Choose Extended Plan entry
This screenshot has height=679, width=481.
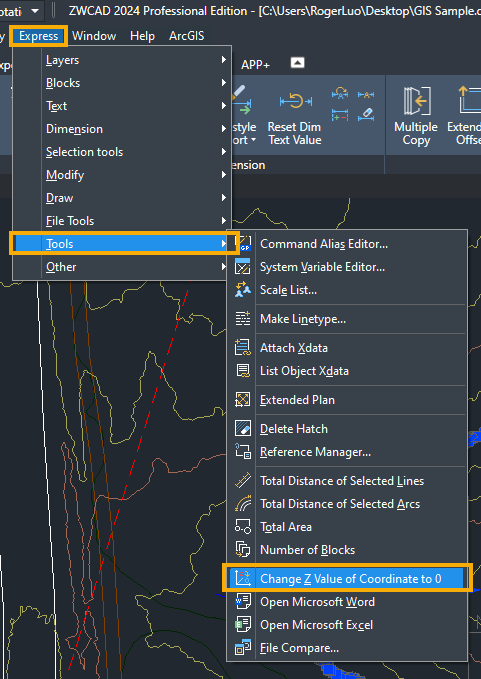point(347,400)
